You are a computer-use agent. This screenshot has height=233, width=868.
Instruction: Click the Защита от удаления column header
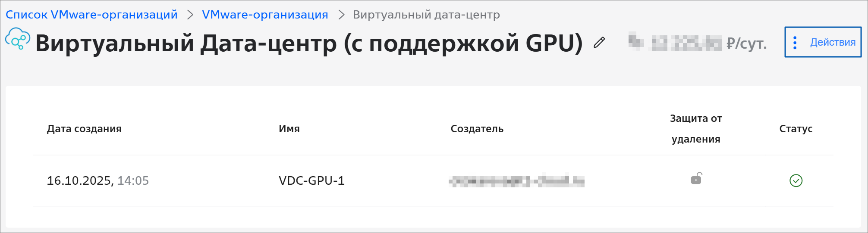[x=696, y=129]
